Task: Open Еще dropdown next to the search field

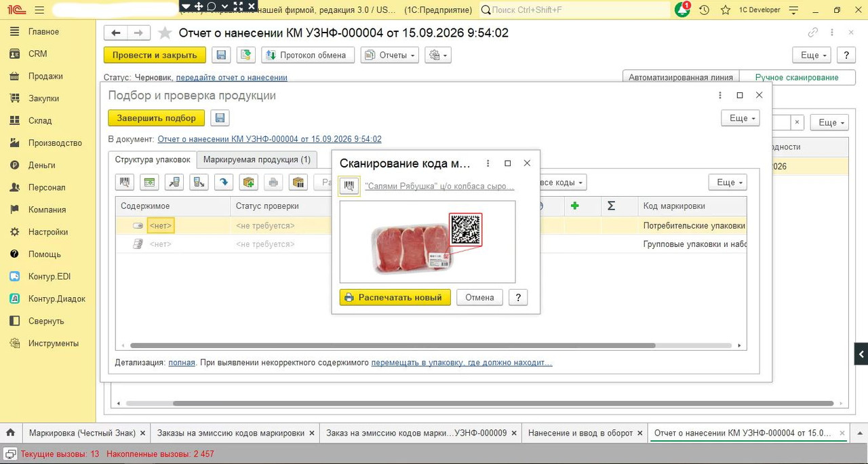Action: coord(829,123)
